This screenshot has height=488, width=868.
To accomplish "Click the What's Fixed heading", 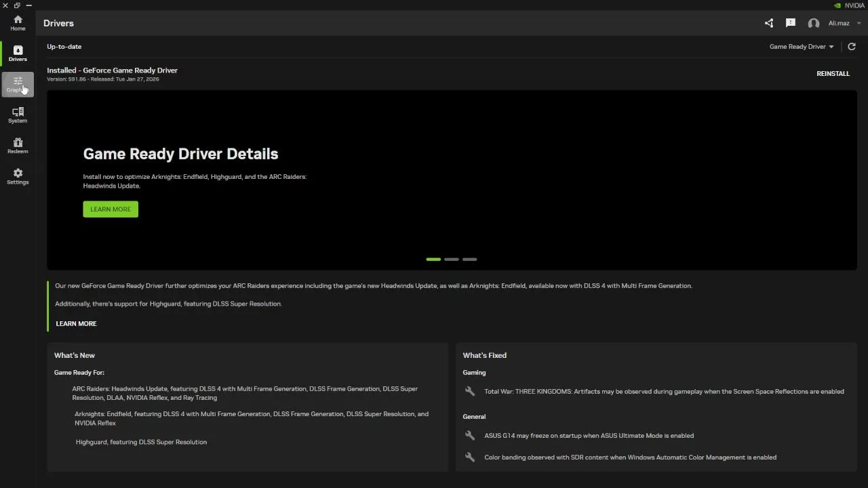I will (x=484, y=355).
